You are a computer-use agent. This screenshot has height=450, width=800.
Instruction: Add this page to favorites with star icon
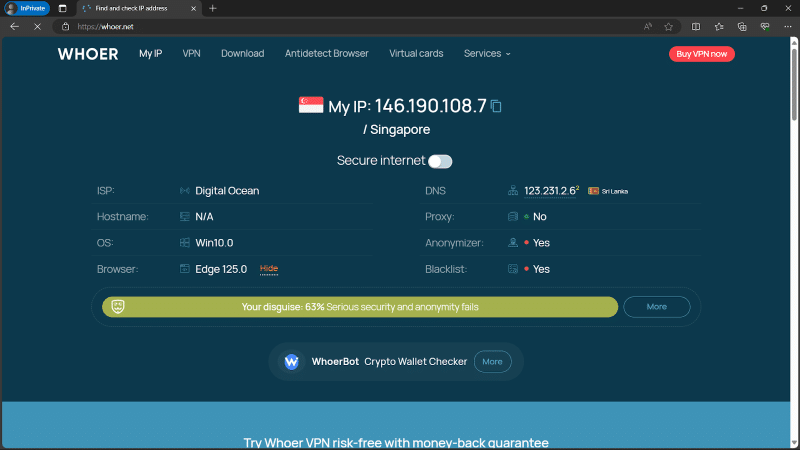pos(668,27)
